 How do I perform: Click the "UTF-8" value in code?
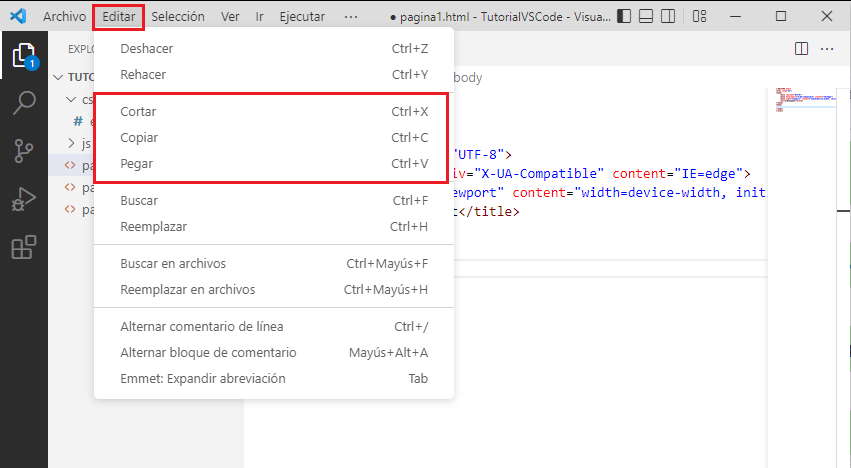pyautogui.click(x=478, y=155)
